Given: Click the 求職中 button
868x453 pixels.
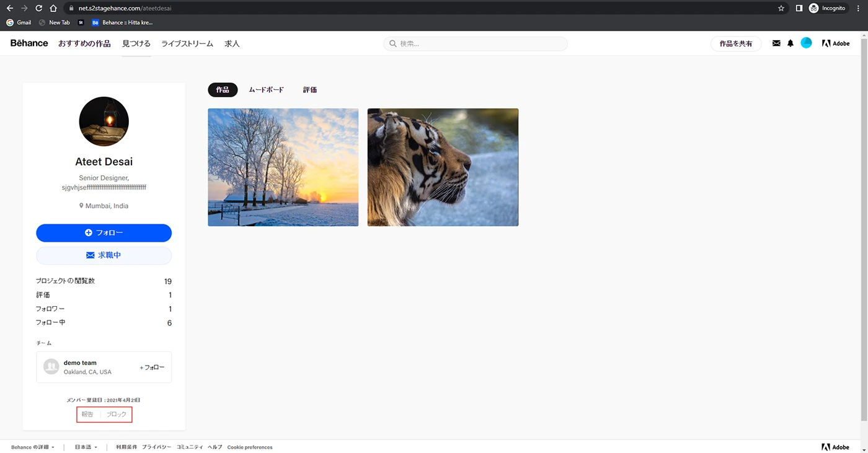Looking at the screenshot, I should click(104, 255).
